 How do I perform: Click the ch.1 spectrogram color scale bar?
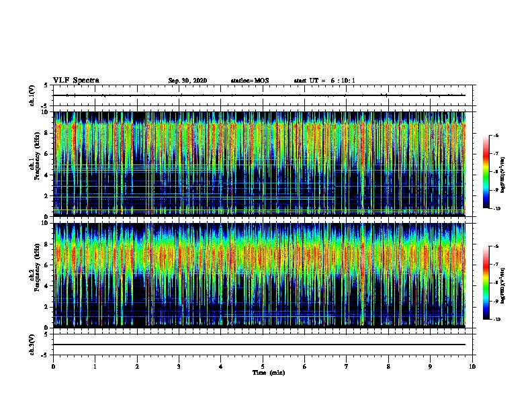coord(486,172)
